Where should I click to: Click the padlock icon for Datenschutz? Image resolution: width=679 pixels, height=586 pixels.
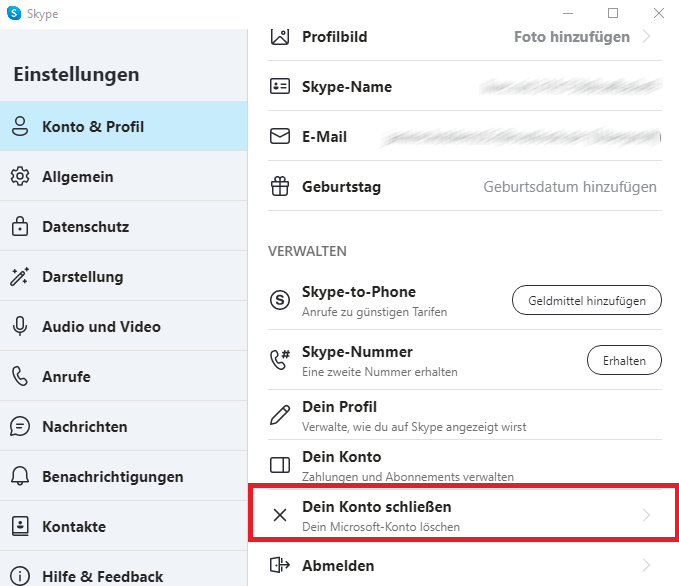(20, 226)
